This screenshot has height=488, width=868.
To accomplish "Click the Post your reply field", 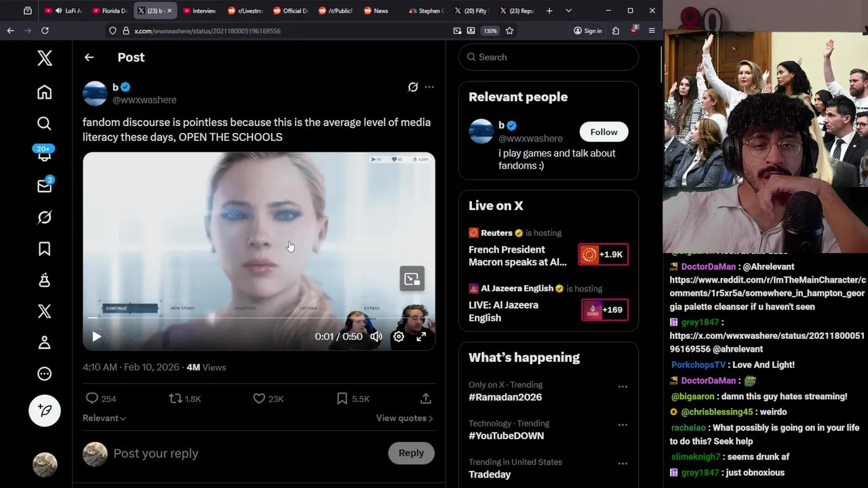I will pos(248,453).
